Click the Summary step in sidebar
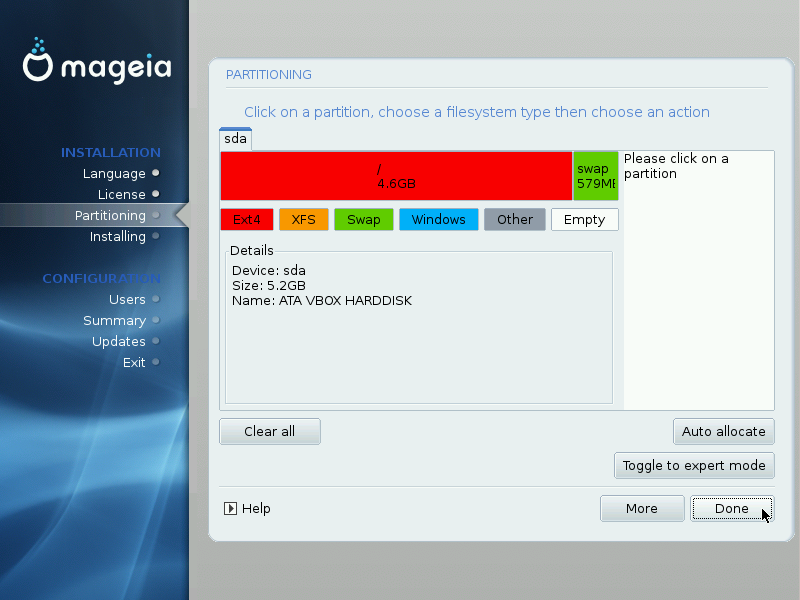800x600 pixels. click(x=114, y=320)
